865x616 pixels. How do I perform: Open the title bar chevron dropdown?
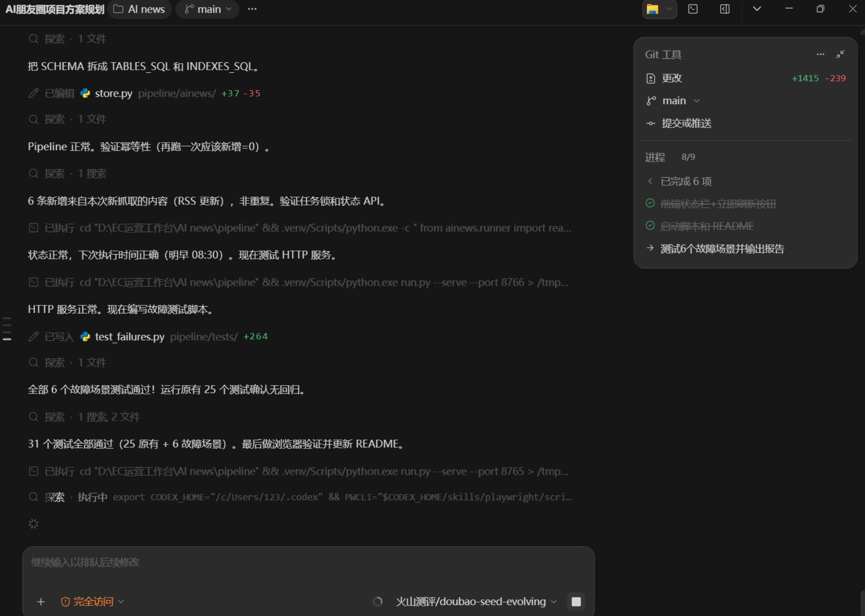coord(757,9)
